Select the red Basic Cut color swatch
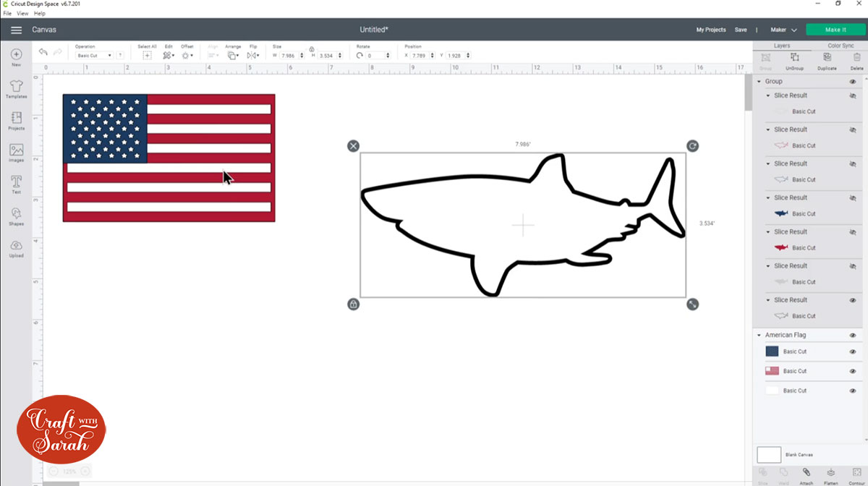This screenshot has width=868, height=486. (772, 370)
